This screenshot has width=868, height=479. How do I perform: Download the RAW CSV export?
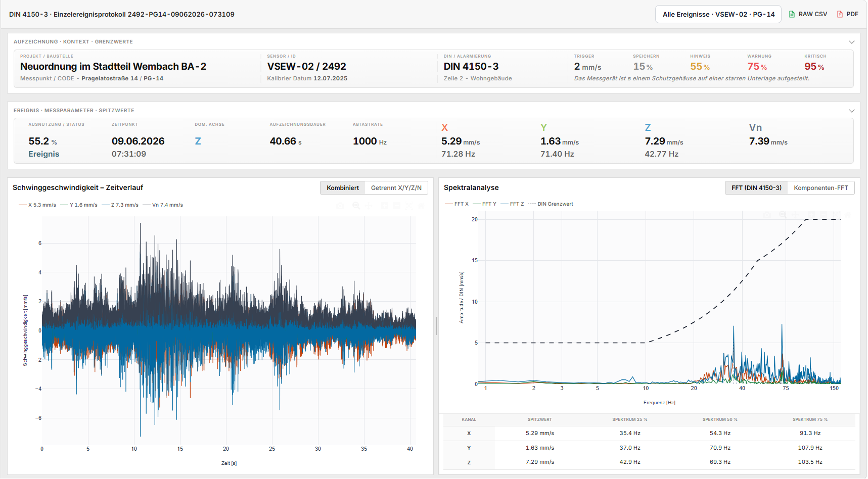(808, 14)
